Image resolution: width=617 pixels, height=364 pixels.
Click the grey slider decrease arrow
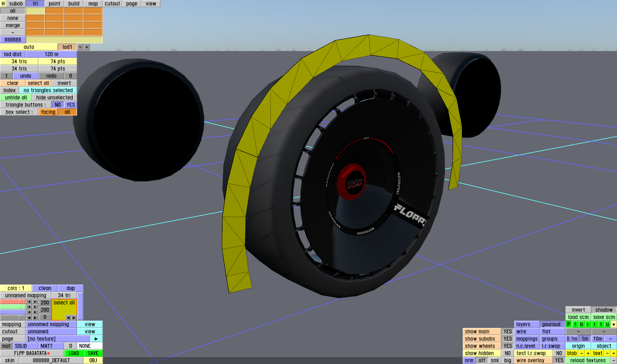[29, 317]
